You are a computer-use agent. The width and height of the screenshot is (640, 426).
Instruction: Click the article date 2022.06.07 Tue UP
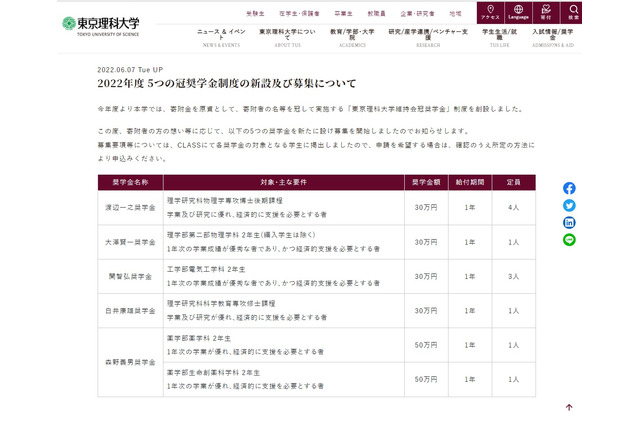(x=130, y=70)
